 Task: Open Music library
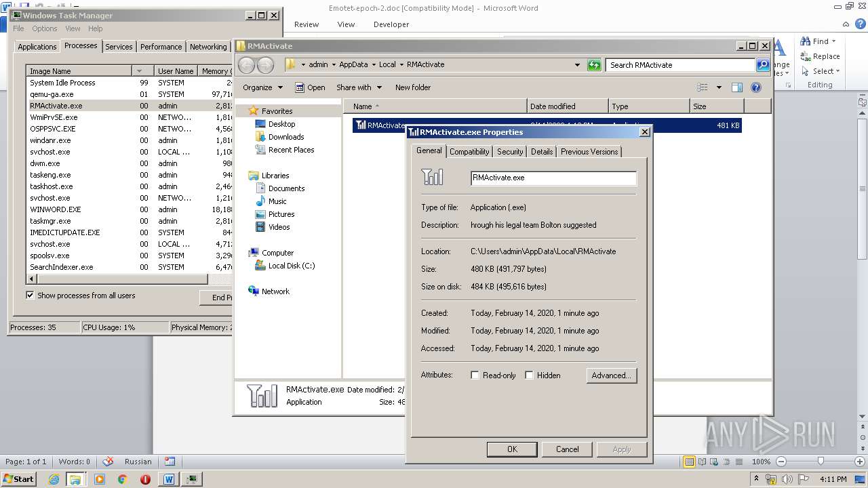click(277, 201)
